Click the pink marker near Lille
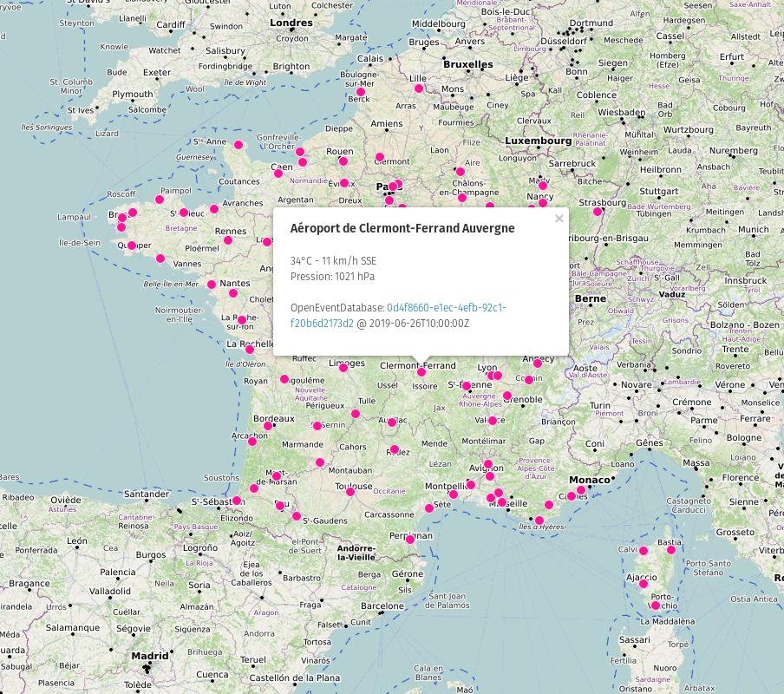The width and height of the screenshot is (784, 694). (x=419, y=88)
